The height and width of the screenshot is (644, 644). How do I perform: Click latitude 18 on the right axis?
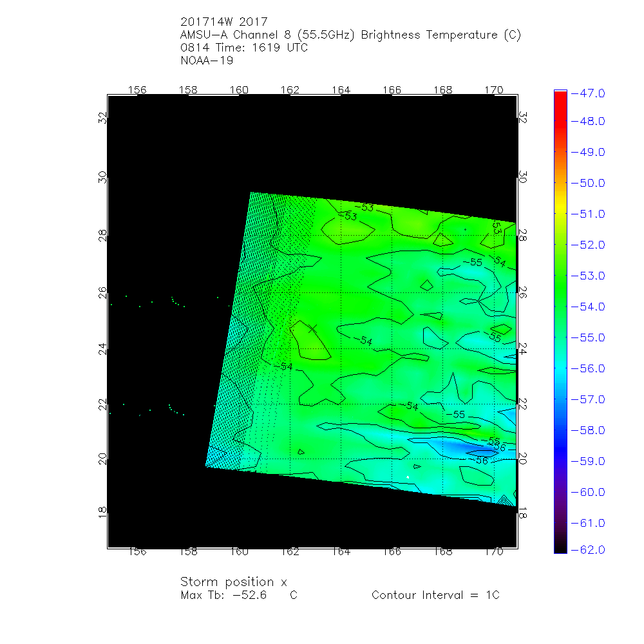pos(522,513)
